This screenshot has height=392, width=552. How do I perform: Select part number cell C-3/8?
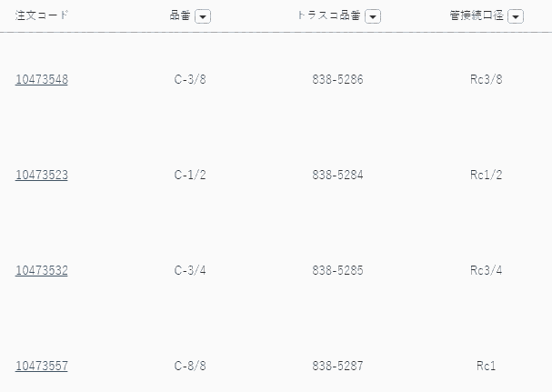coord(190,79)
